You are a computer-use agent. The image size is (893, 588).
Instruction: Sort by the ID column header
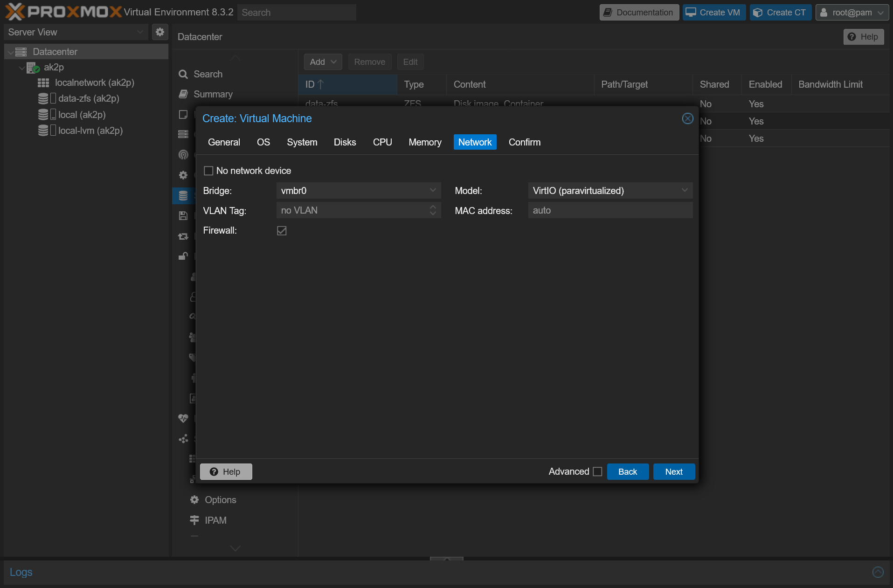347,84
